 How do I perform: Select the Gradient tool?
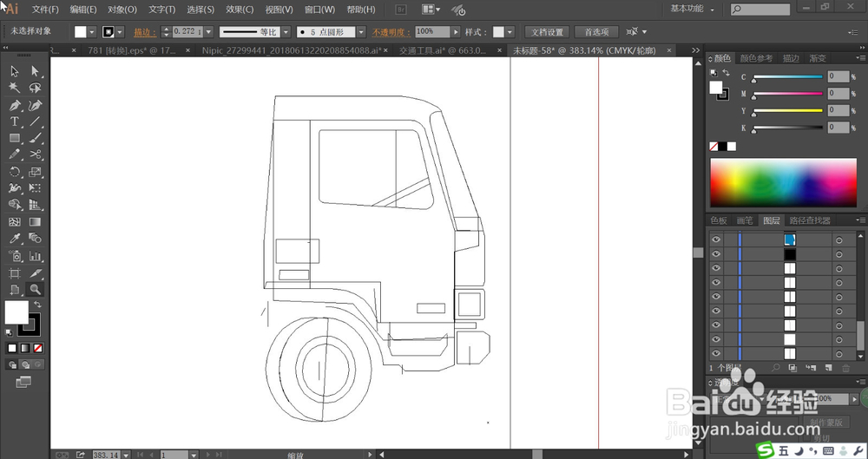click(35, 222)
